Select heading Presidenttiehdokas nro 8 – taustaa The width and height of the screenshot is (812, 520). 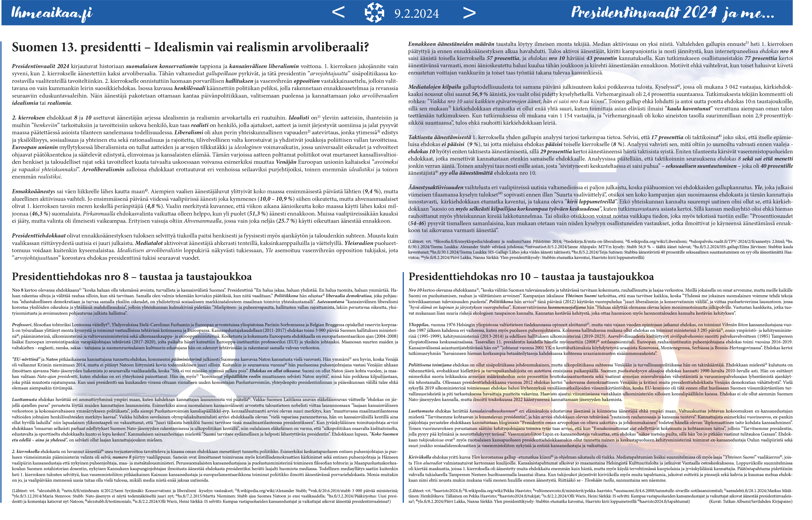tap(132, 277)
